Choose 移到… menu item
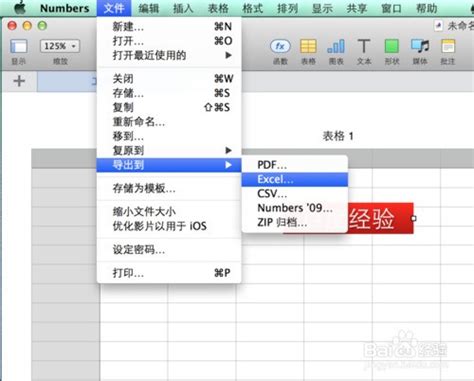This screenshot has width=474, height=381. click(169, 136)
